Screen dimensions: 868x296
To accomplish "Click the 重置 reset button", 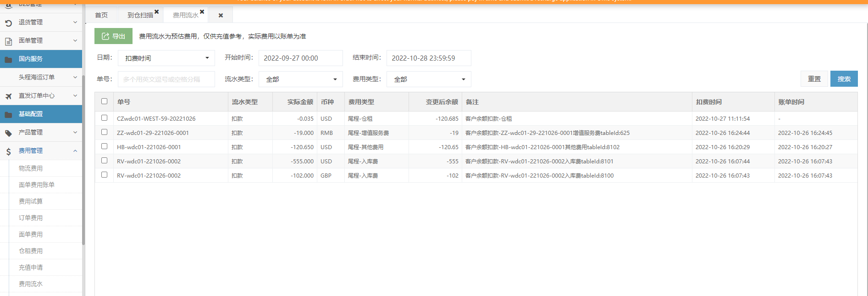I will (x=814, y=79).
